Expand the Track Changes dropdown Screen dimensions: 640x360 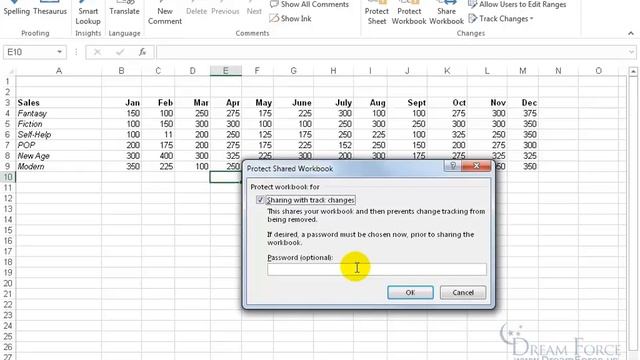point(501,18)
